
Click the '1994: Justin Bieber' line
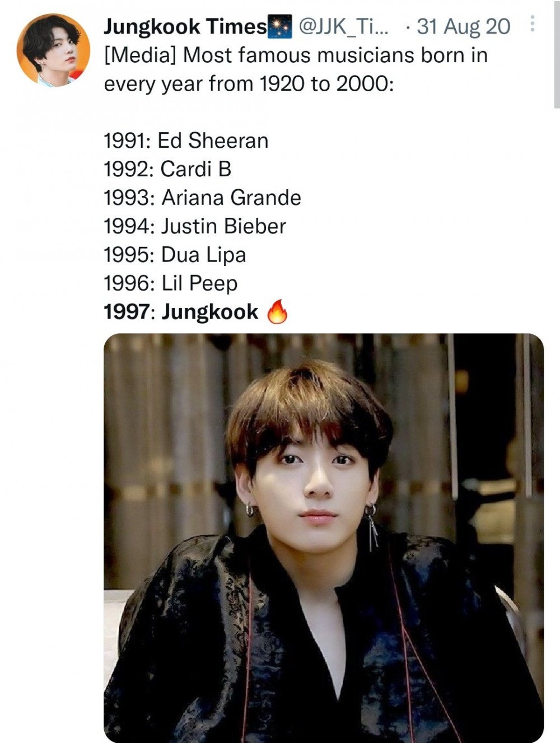click(195, 226)
